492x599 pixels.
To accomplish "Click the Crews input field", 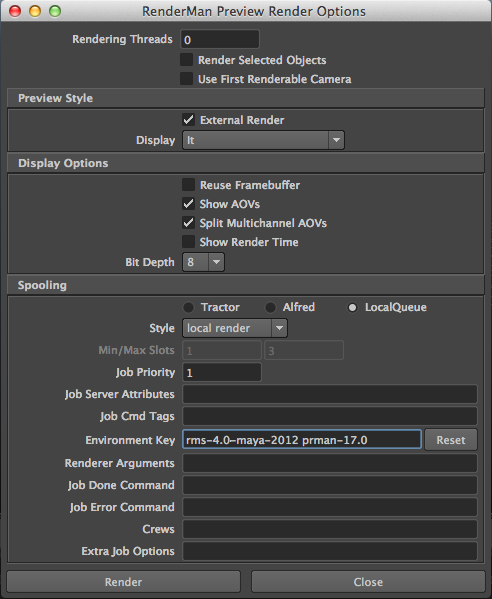I will tap(330, 529).
